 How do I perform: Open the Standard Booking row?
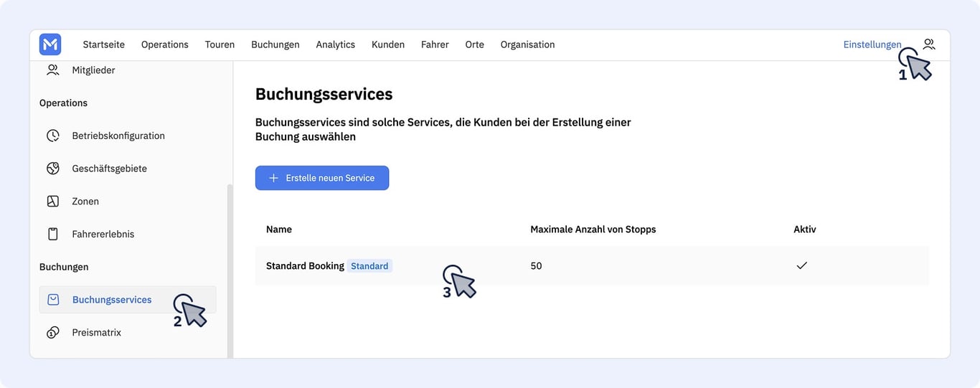[592, 266]
